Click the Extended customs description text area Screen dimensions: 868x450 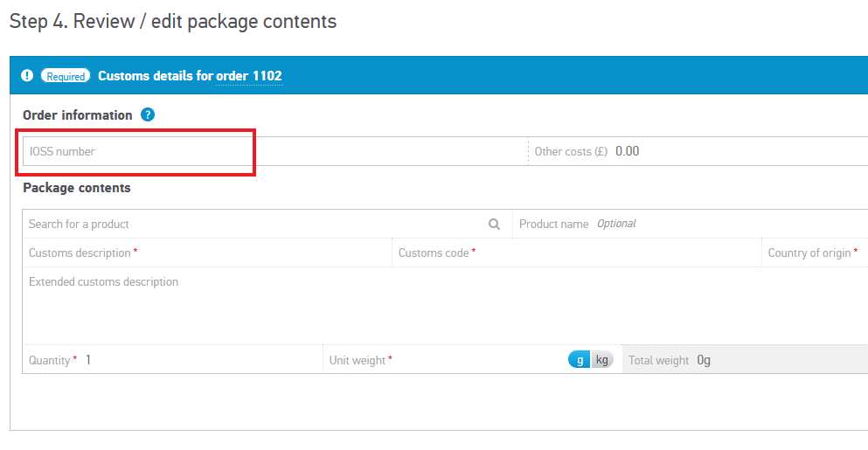[x=437, y=306]
